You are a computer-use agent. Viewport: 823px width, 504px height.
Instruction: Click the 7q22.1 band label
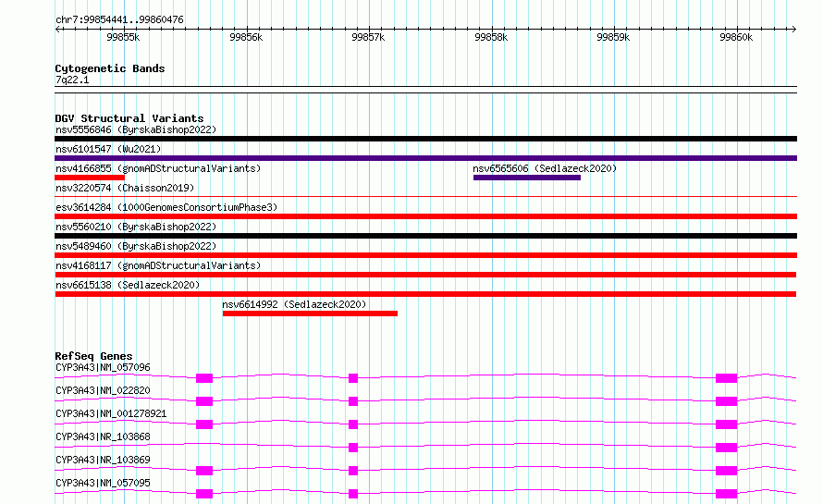point(72,80)
